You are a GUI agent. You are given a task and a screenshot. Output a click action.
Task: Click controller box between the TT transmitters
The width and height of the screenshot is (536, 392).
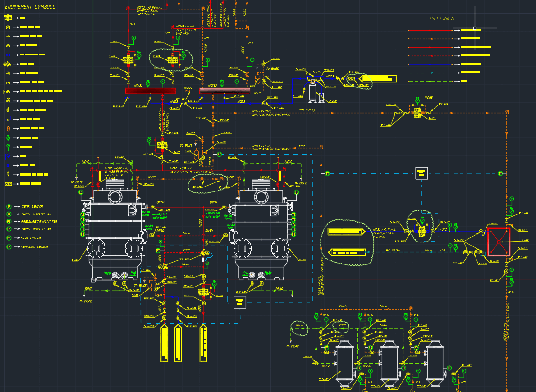(421, 173)
